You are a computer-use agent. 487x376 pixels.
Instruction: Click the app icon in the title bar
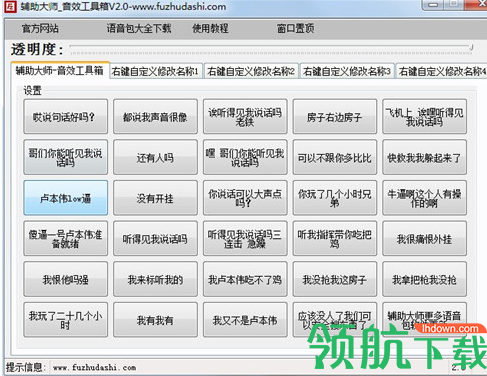(x=10, y=6)
